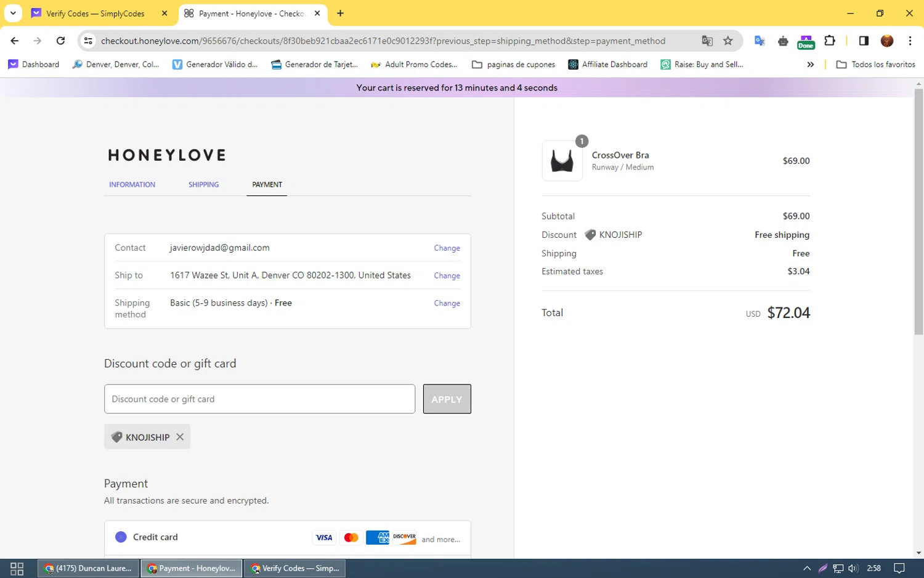
Task: Open the Chrome profile avatar
Action: coord(887,41)
